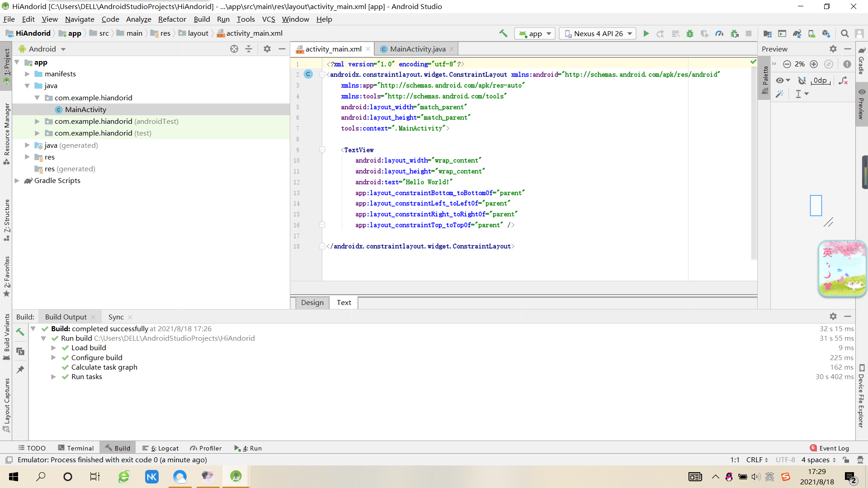This screenshot has width=868, height=488.
Task: Open the Nexus 4 API 26 device dropdown
Action: pos(598,33)
